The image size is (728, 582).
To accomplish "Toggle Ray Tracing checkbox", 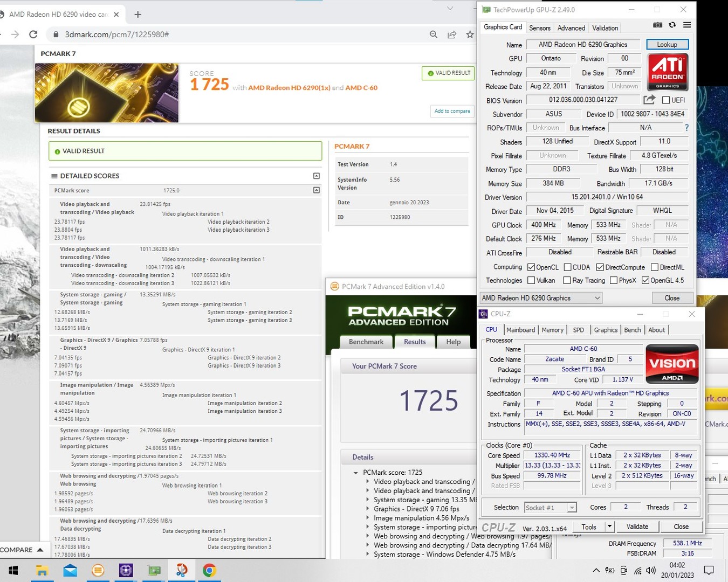I will [567, 280].
